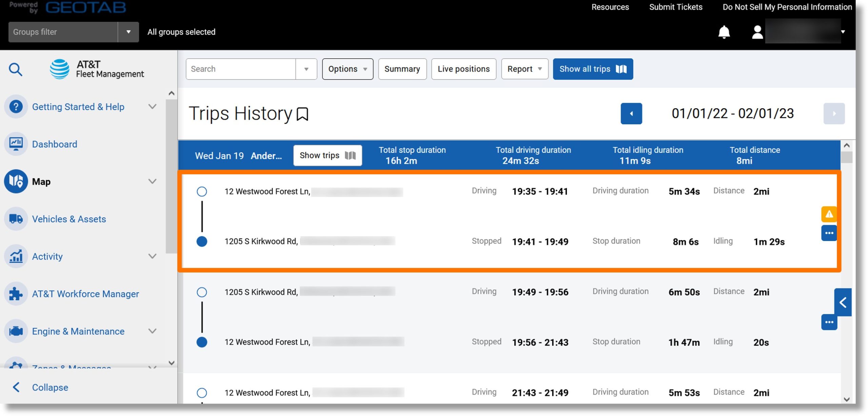Screen dimensions: 868x416
Task: Click the trips list scrollbar thumb
Action: 847,157
